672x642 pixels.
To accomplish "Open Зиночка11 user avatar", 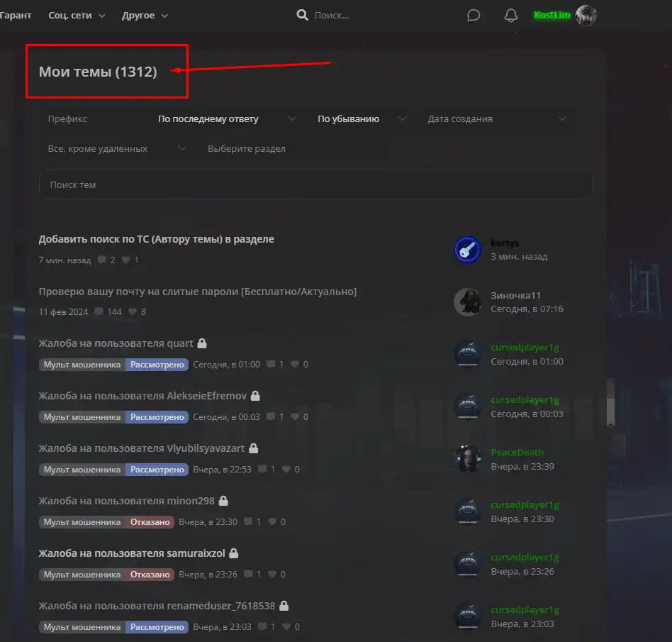I will click(x=468, y=302).
